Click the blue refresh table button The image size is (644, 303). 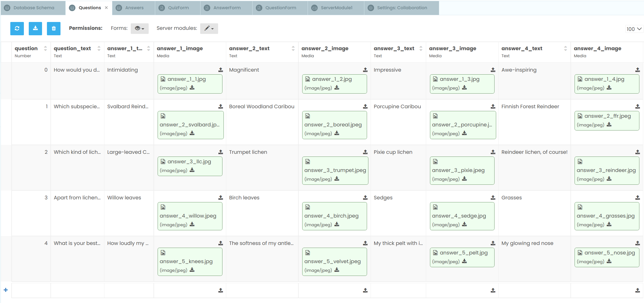(x=17, y=28)
